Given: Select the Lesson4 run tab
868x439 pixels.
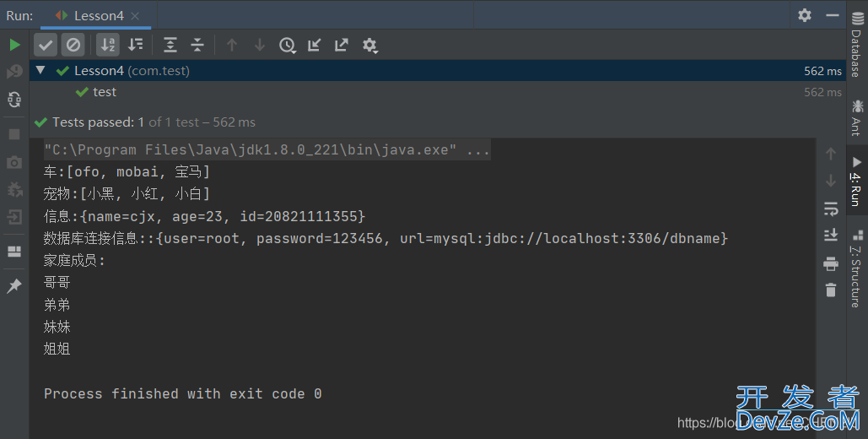Looking at the screenshot, I should [98, 15].
